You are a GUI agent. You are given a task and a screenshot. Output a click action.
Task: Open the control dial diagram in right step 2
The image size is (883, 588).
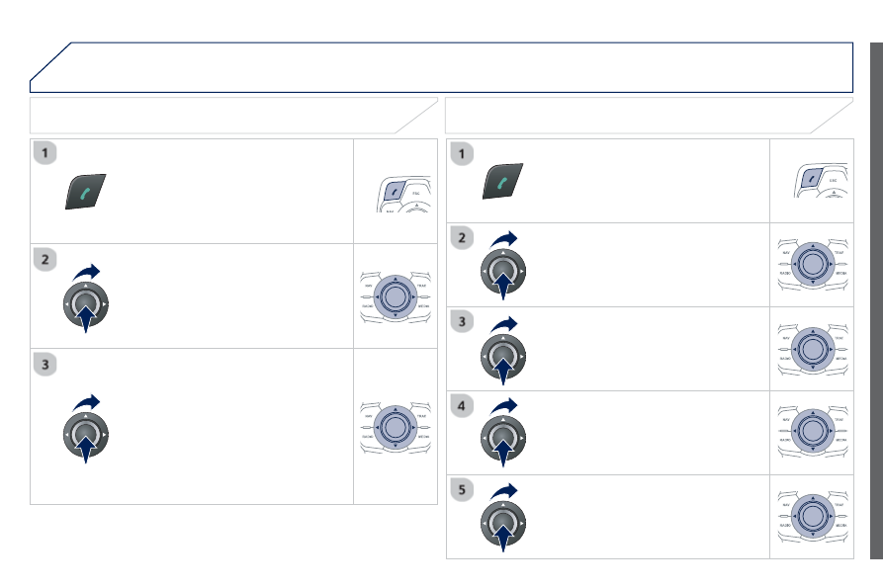pos(813,264)
